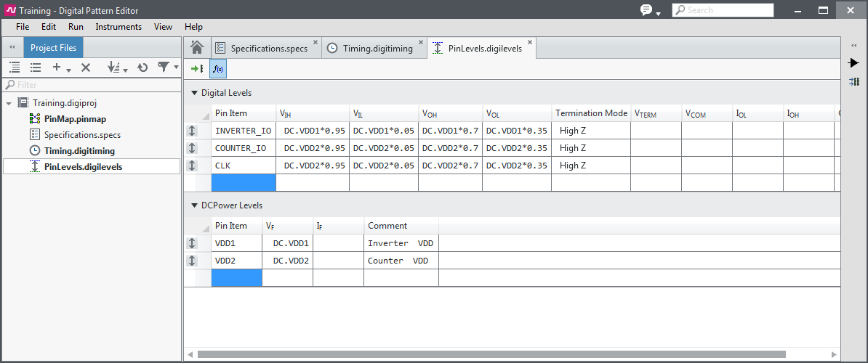The image size is (868, 363).
Task: Click the Search box in title bar
Action: (723, 10)
